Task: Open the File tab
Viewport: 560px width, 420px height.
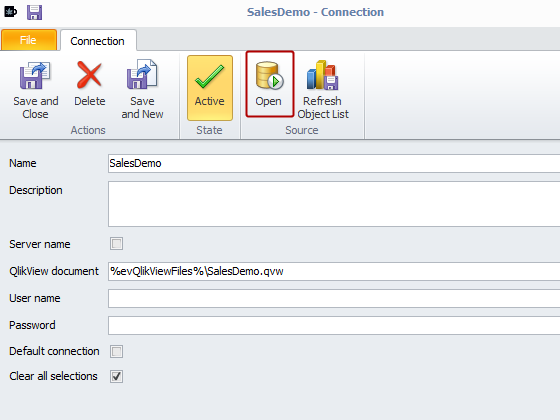Action: [x=29, y=40]
